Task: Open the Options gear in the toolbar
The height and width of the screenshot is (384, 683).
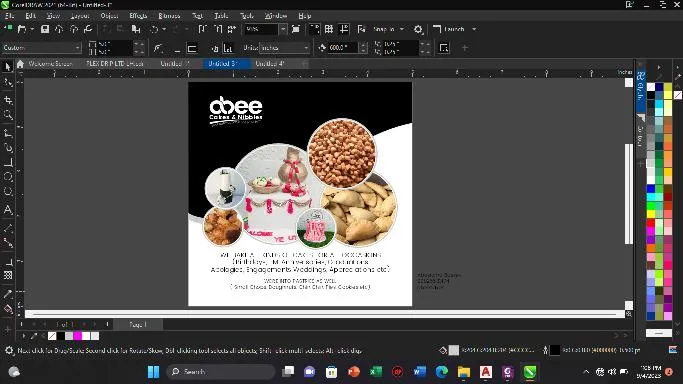Action: pyautogui.click(x=418, y=29)
